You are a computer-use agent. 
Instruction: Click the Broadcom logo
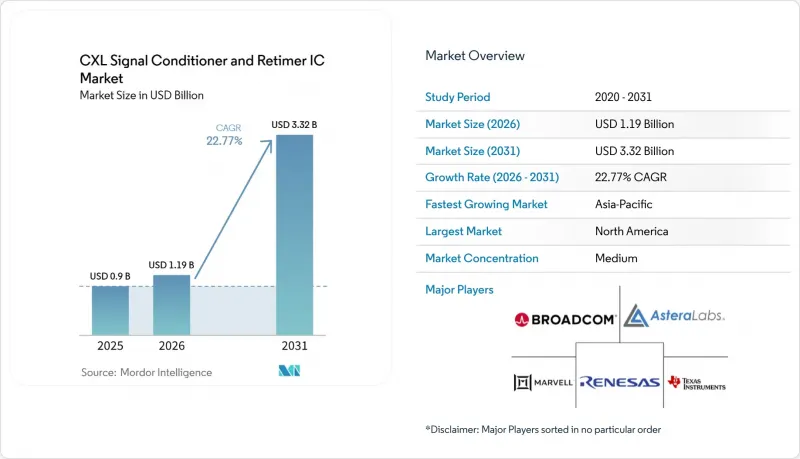point(565,320)
